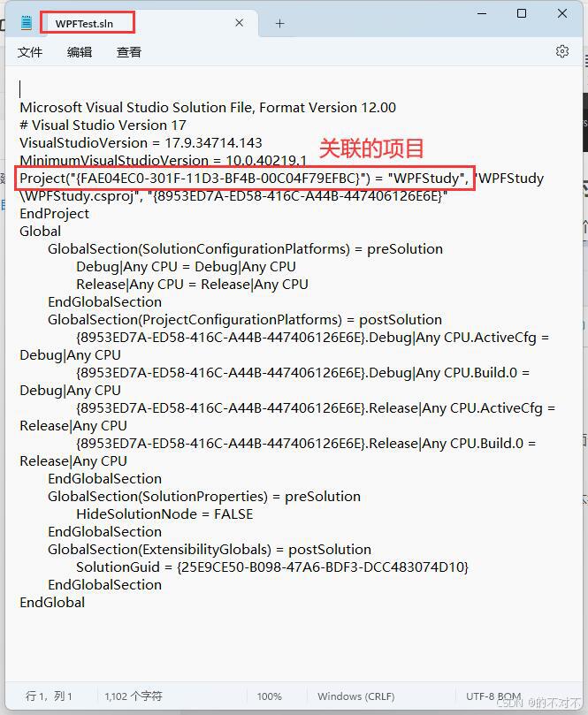Click the EndProject line
Image resolution: width=588 pixels, height=715 pixels.
pyautogui.click(x=54, y=214)
